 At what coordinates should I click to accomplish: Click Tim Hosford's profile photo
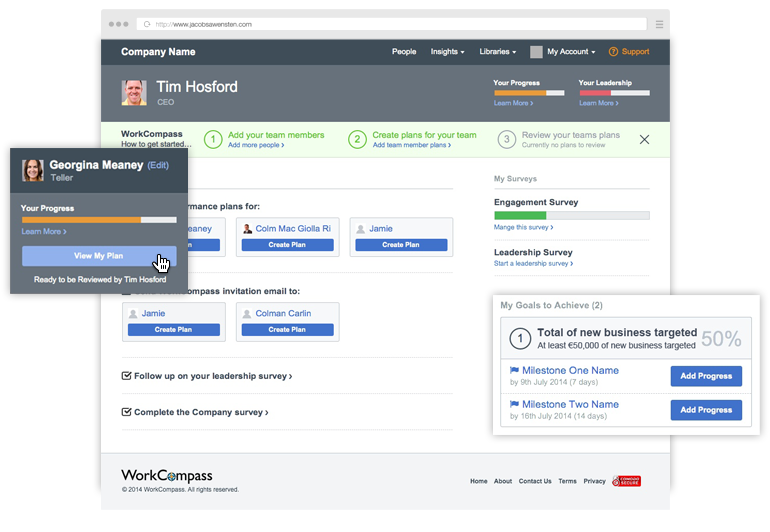pos(134,93)
